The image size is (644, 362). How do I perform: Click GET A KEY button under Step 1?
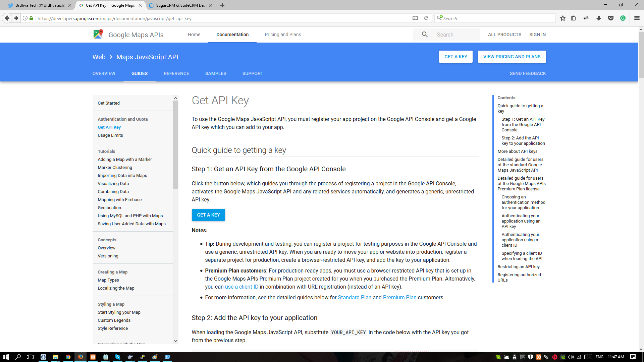tap(208, 215)
